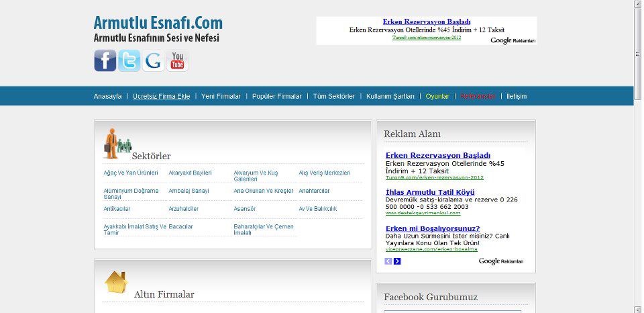Click the Altın Firmalar house icon
The width and height of the screenshot is (644, 313).
pos(116,283)
